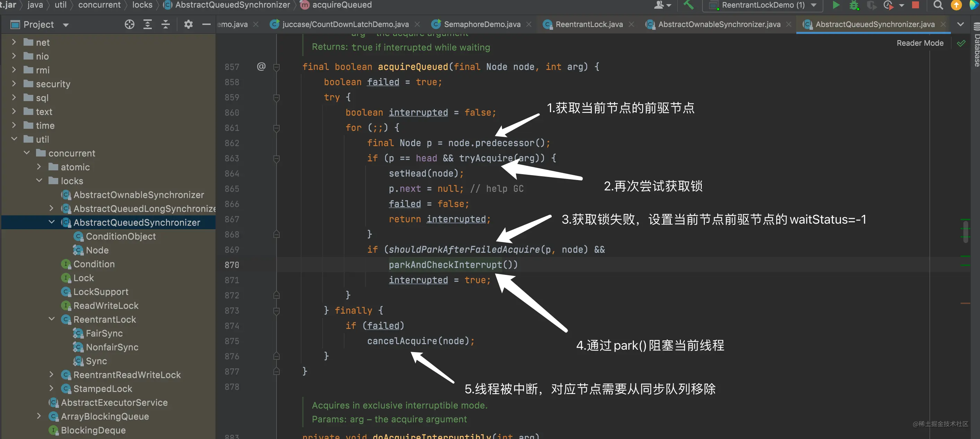This screenshot has width=980, height=439.
Task: Toggle code folding at the for loop line
Action: tap(277, 128)
